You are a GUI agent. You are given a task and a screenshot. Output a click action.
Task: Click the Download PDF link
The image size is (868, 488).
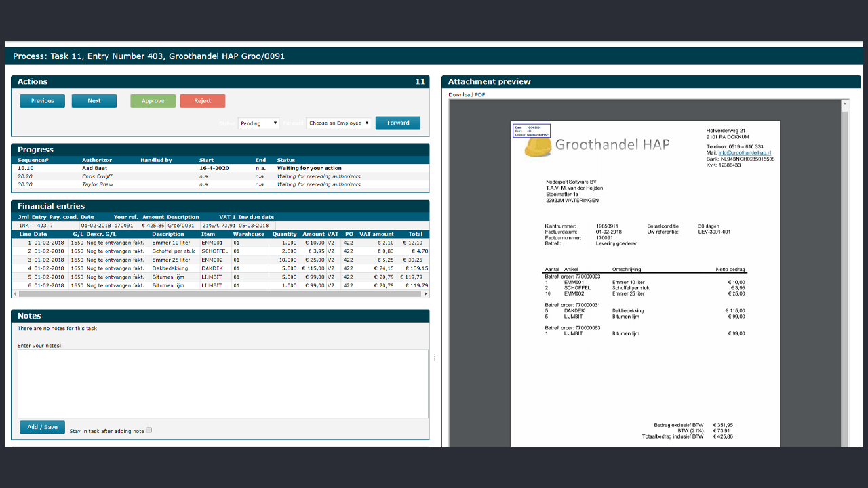[x=467, y=95]
